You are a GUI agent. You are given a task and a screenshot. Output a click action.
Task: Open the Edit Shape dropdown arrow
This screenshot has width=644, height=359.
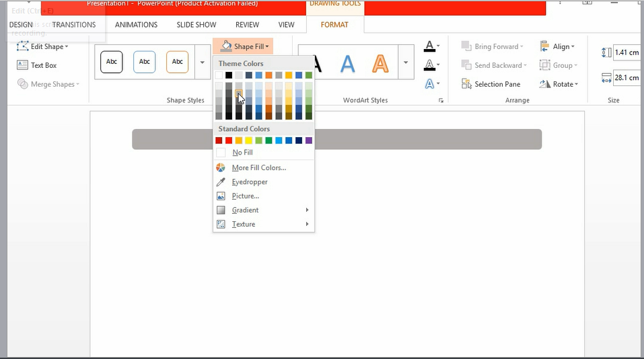(x=67, y=47)
